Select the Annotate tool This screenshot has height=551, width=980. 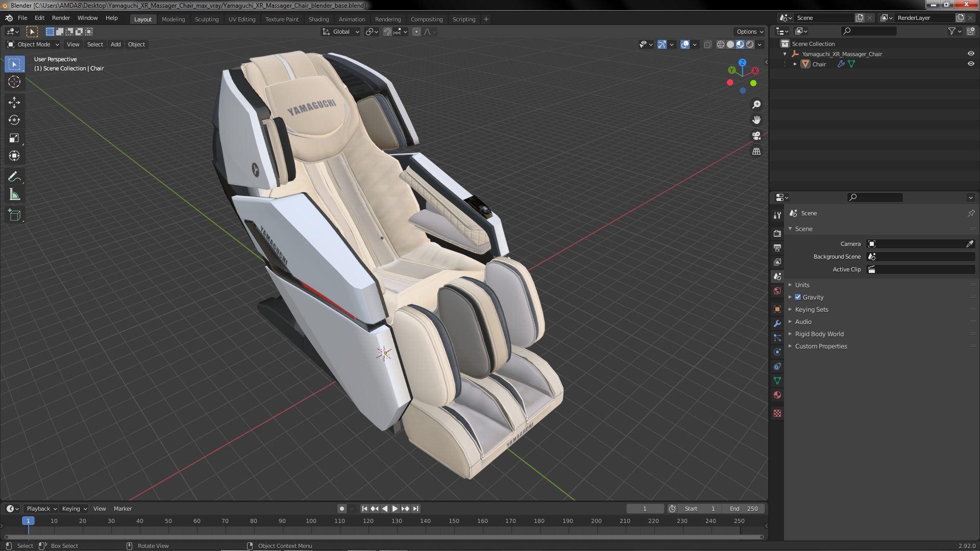pyautogui.click(x=14, y=177)
